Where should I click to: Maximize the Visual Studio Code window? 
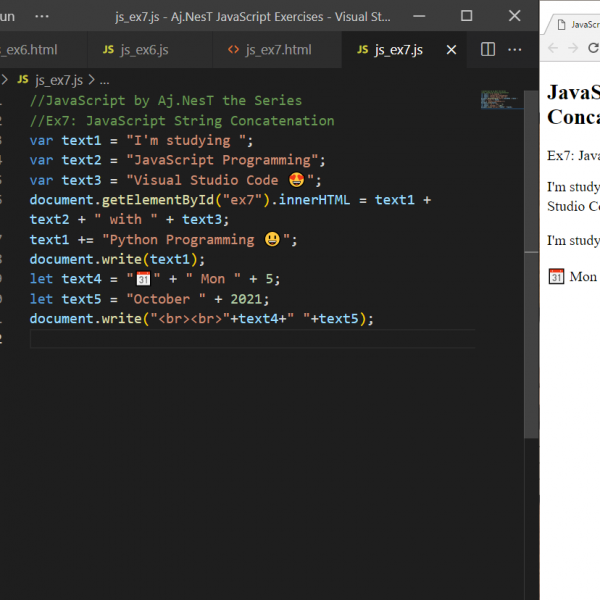click(466, 17)
